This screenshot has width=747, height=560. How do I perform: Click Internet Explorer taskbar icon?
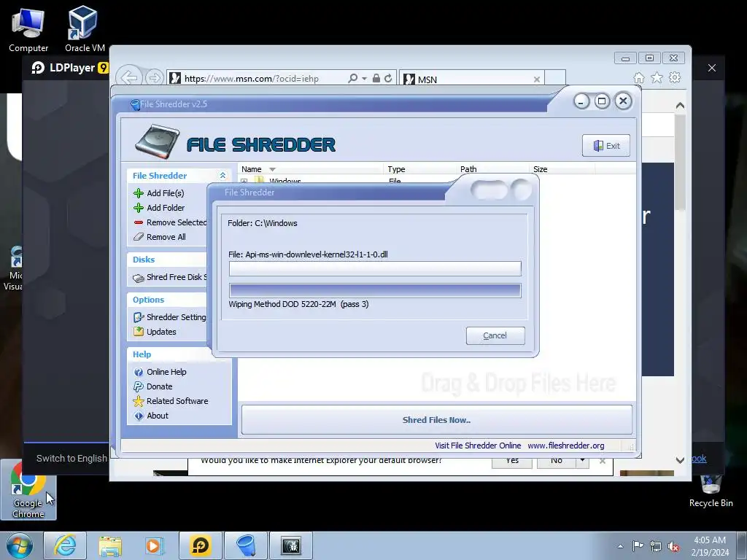tap(65, 545)
